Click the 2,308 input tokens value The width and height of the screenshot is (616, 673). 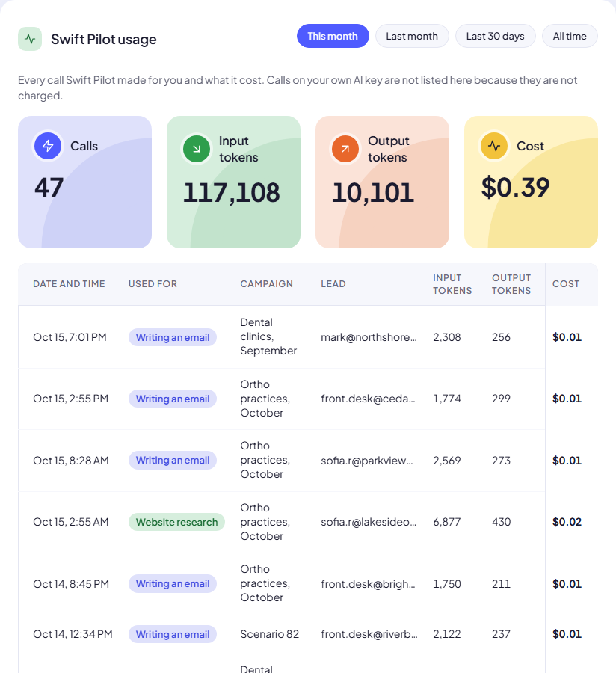coord(446,337)
